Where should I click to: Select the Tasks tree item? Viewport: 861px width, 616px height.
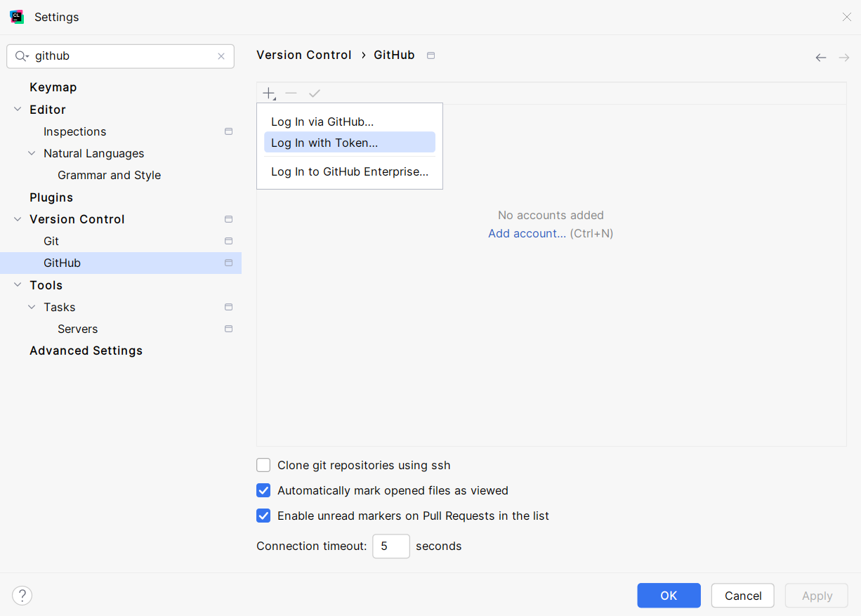point(60,307)
